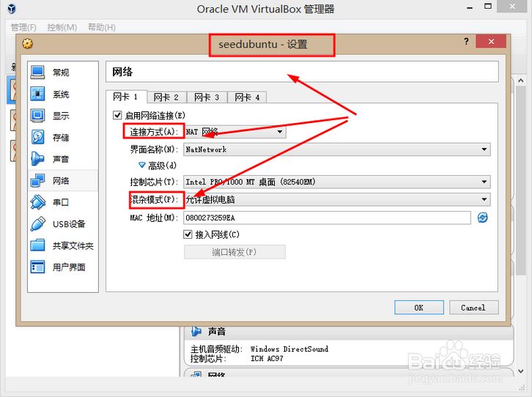
Task: Click the settings dialog gear icon
Action: tap(28, 43)
